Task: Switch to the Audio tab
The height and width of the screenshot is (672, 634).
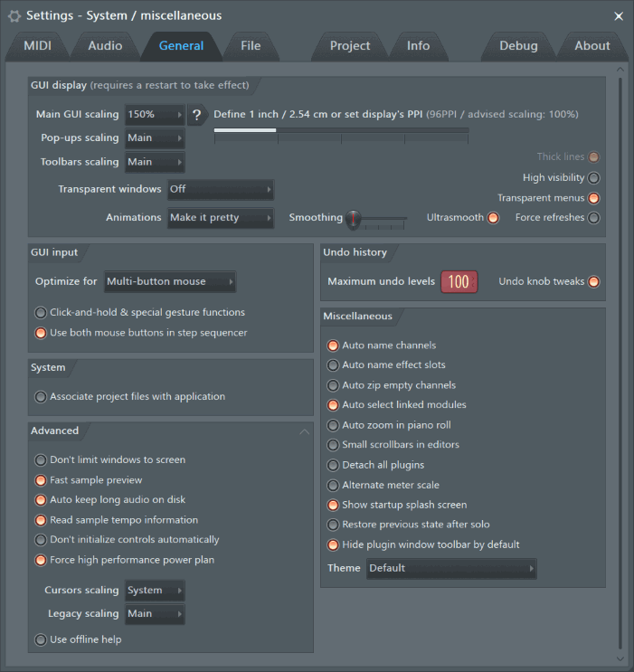Action: pos(105,46)
